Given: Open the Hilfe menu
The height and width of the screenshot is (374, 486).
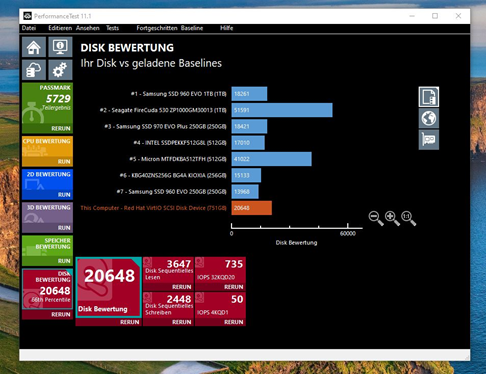Looking at the screenshot, I should pos(226,28).
